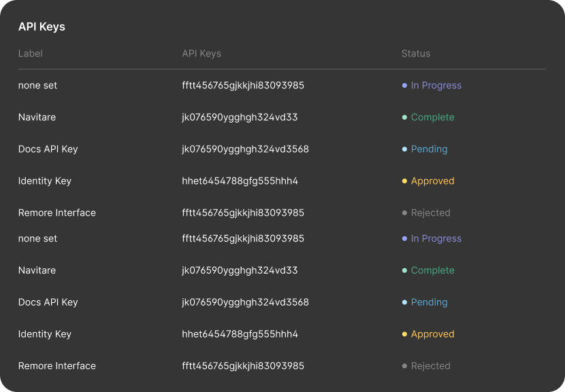Click the Complete status text in the second Navitare row
Screen dimensions: 565x392
pos(432,270)
